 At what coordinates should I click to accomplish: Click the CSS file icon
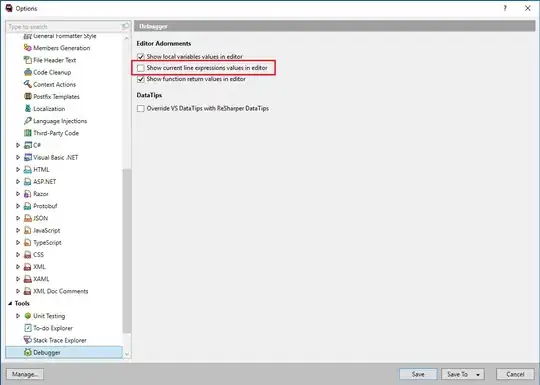tap(28, 254)
